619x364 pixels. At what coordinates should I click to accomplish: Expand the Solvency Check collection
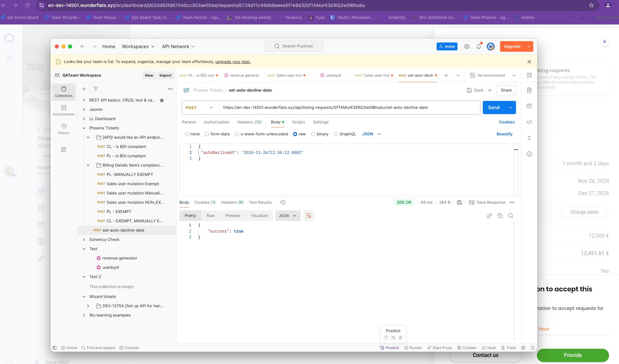click(x=84, y=240)
